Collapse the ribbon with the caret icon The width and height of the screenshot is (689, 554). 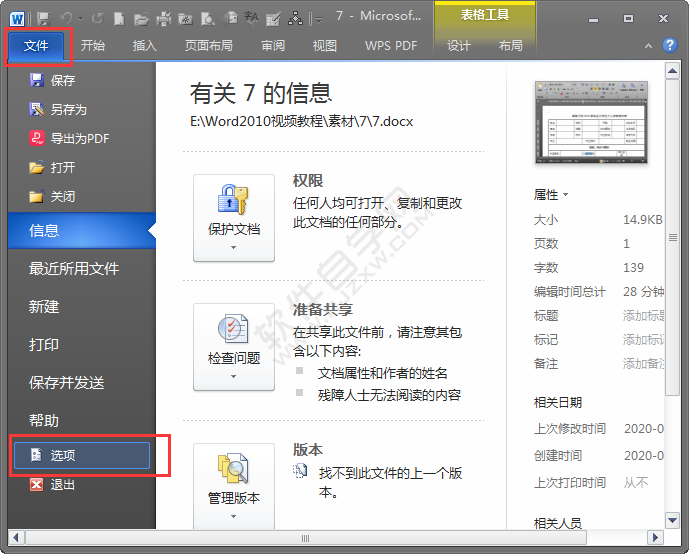[648, 45]
